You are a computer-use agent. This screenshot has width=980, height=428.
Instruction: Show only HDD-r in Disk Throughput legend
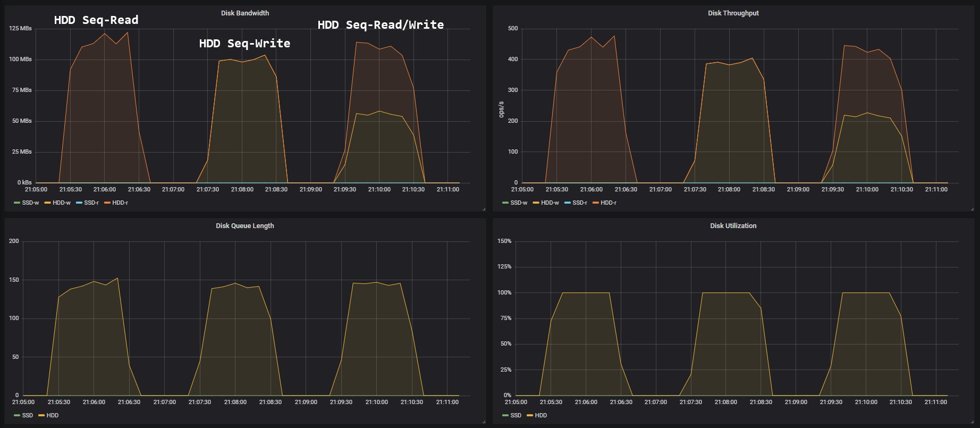pos(609,203)
